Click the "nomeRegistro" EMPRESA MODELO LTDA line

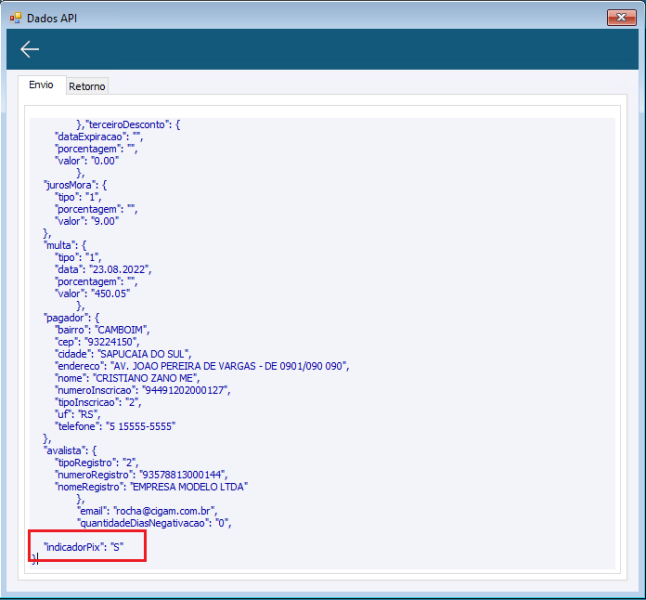(x=151, y=486)
